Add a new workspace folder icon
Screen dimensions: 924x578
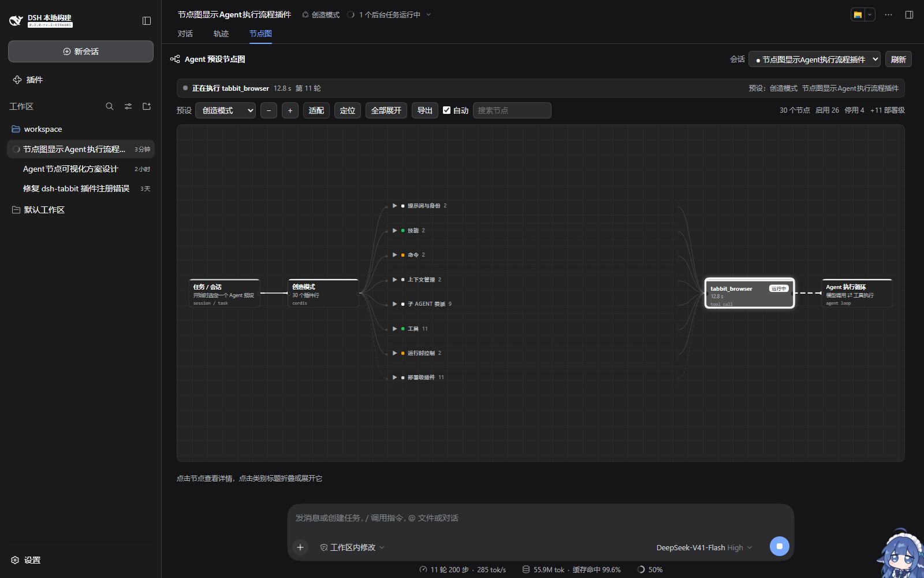[x=147, y=106]
